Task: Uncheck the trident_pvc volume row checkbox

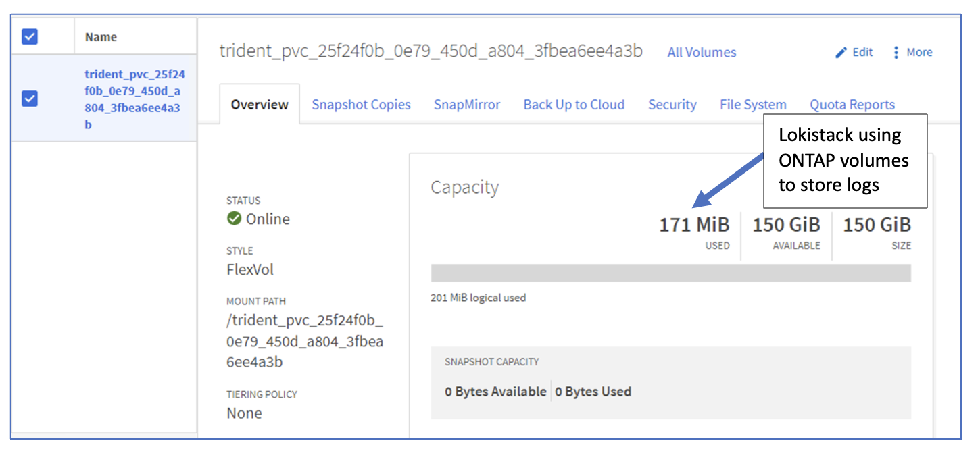Action: (30, 99)
